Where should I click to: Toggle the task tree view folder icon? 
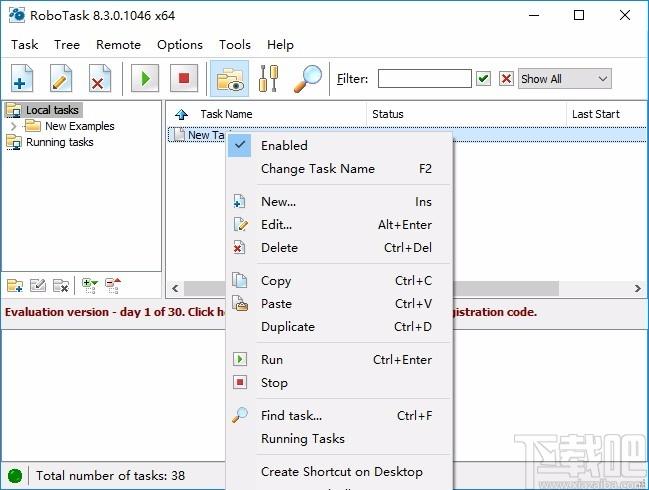230,79
